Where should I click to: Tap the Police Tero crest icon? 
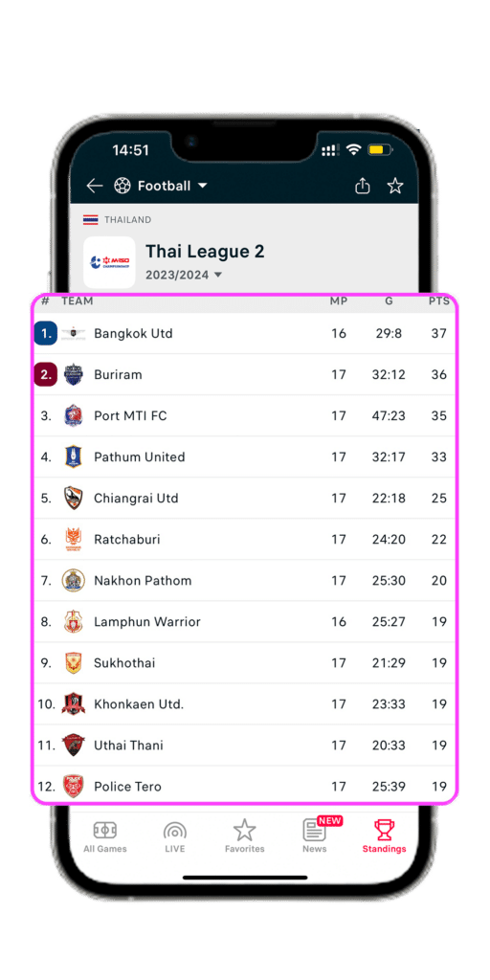pyautogui.click(x=73, y=787)
